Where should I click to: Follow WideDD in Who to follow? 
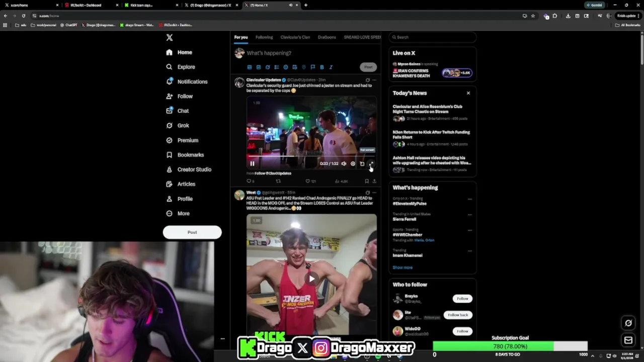click(462, 331)
